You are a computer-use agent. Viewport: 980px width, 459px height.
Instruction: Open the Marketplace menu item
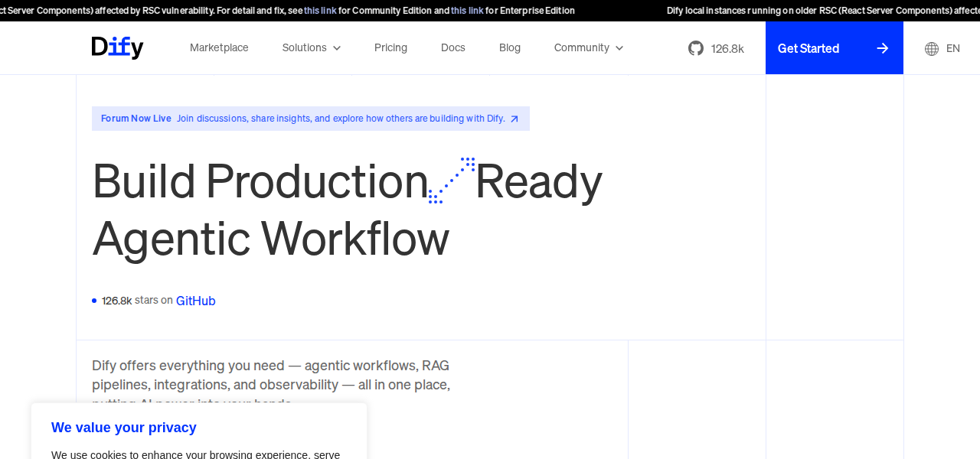219,47
